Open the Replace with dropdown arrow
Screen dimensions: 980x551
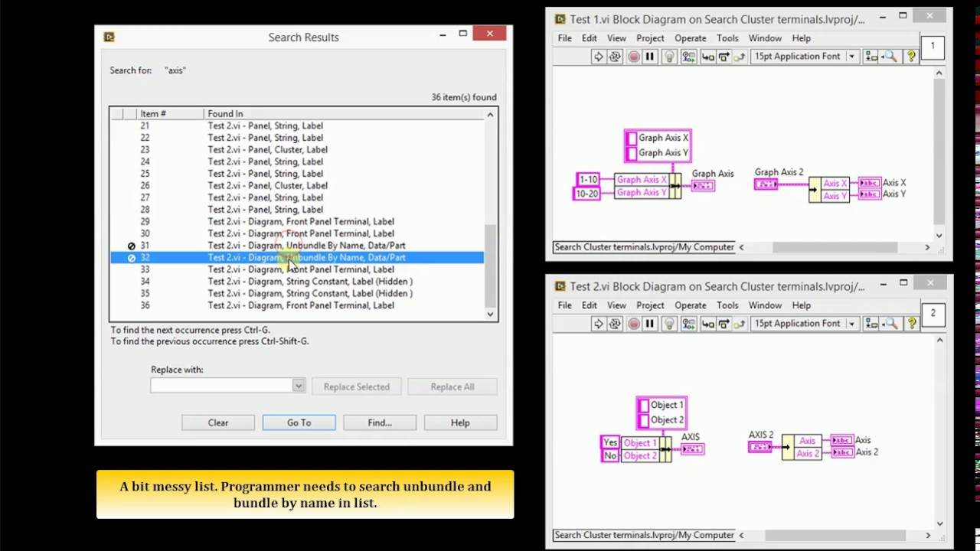(299, 386)
